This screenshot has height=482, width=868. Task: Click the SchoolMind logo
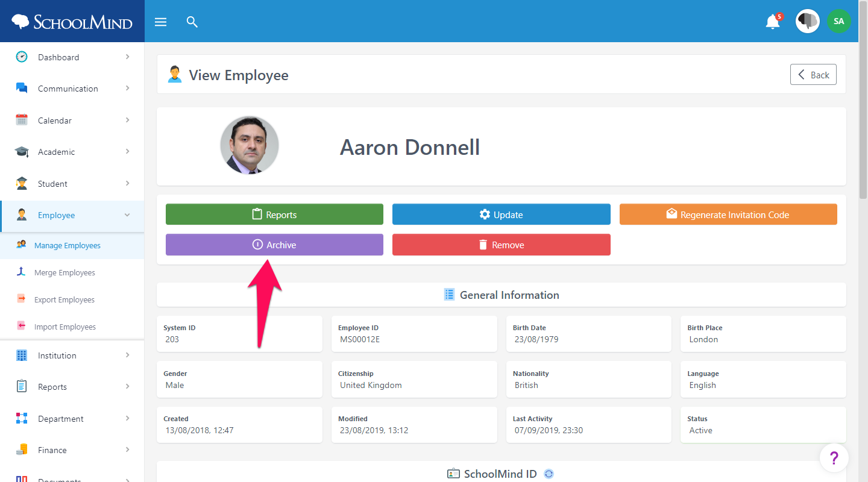tap(72, 22)
